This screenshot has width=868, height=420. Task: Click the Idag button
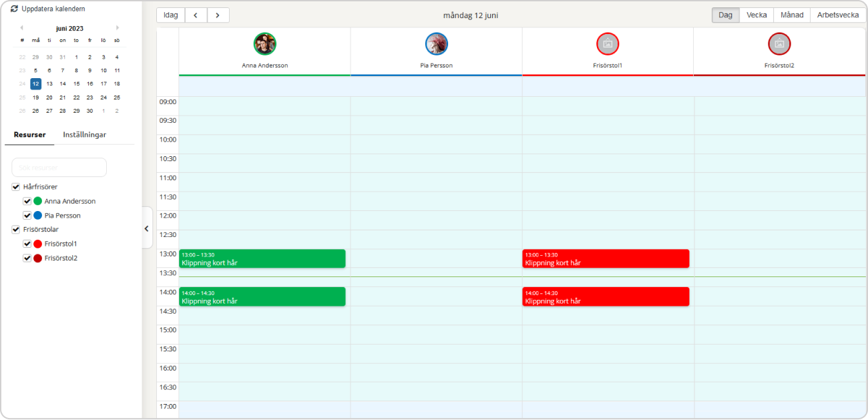(x=170, y=15)
